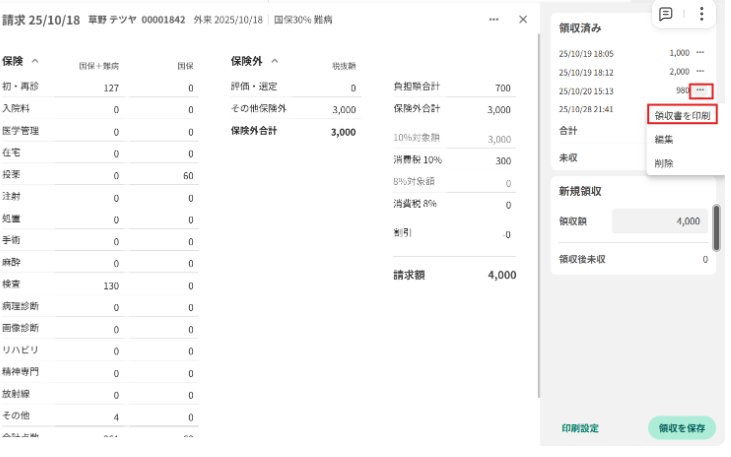The image size is (731, 457).
Task: Click the 保険外合計 bold total 3,000
Action: tap(343, 132)
